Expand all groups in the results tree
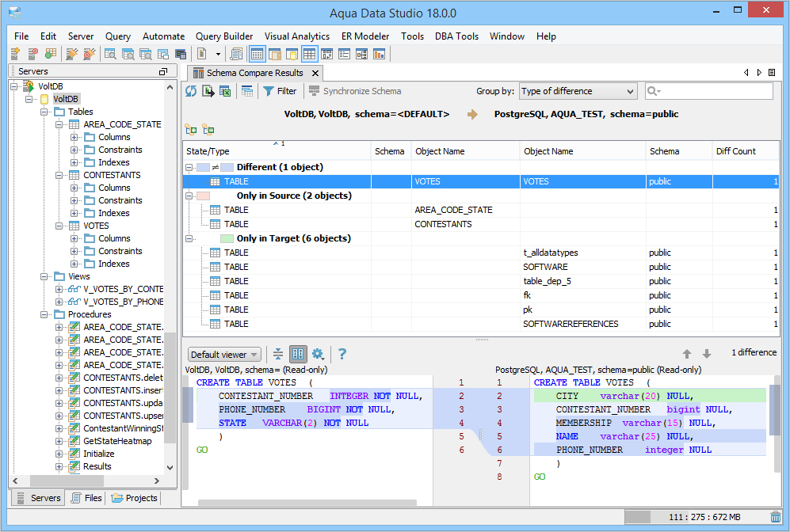This screenshot has height=532, width=790. (x=191, y=130)
